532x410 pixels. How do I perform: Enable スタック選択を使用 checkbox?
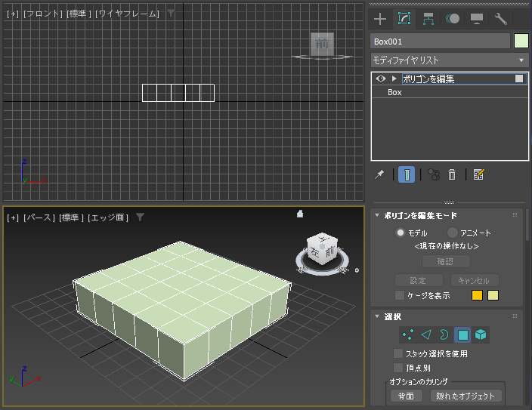tap(398, 353)
